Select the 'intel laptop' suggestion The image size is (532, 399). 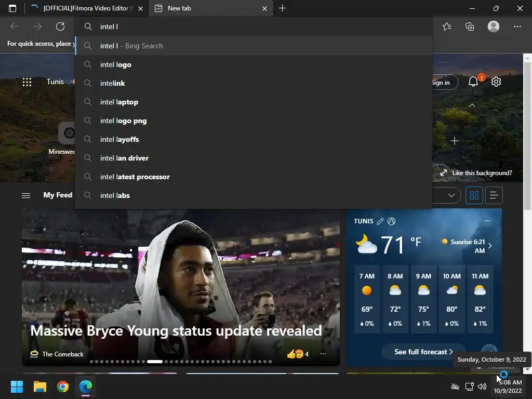pos(254,102)
